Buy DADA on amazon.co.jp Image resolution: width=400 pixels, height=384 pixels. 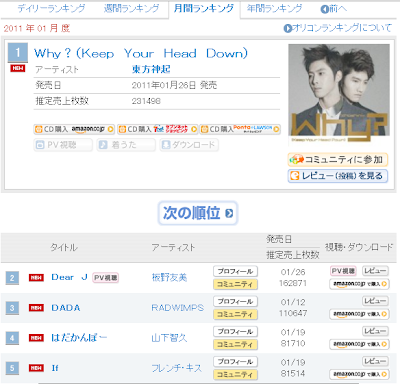click(x=359, y=314)
